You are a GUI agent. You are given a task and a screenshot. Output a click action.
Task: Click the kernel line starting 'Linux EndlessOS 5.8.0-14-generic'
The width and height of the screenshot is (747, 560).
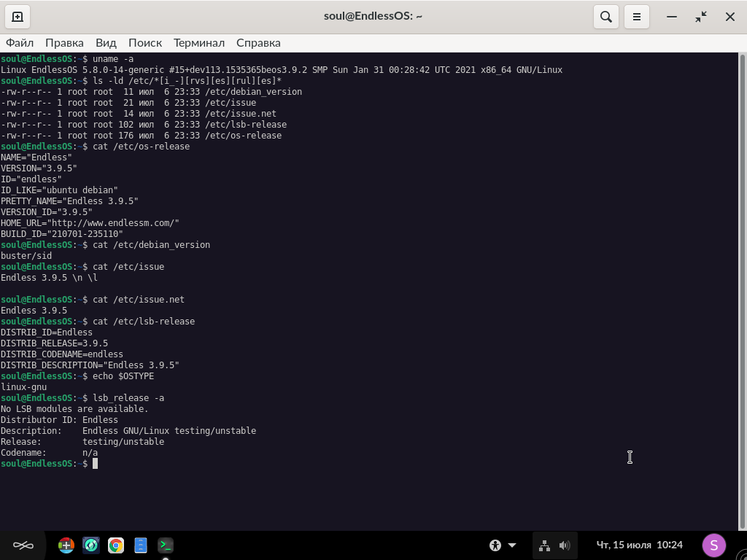click(282, 70)
